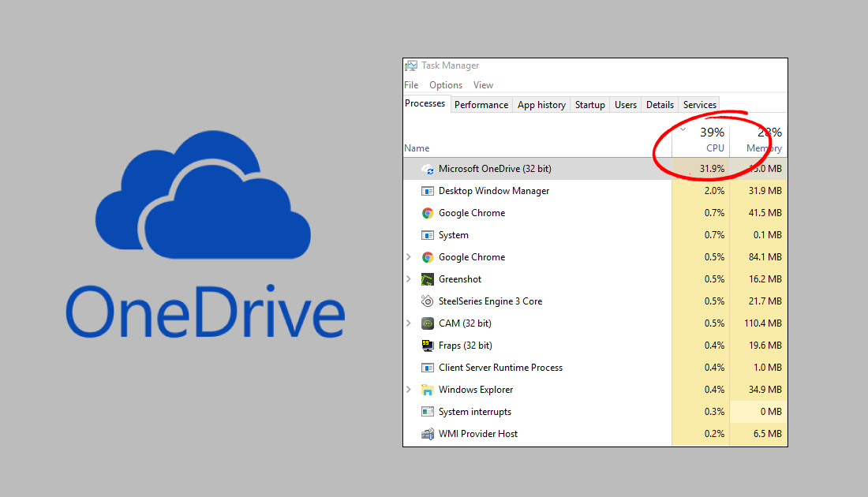Click the Microsoft OneDrive cloud sync icon
This screenshot has height=497, width=868.
pos(428,169)
